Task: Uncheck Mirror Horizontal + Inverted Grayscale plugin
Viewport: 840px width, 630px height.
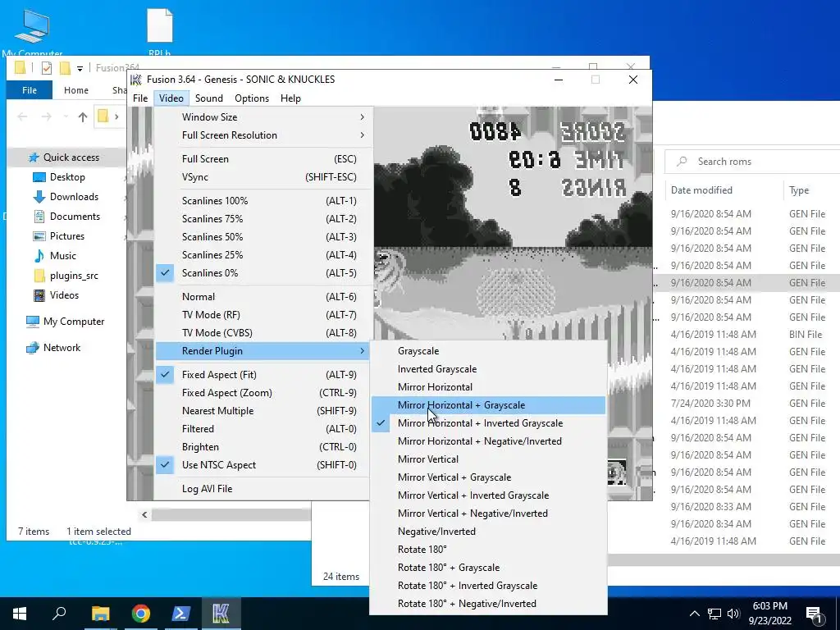Action: (489, 424)
